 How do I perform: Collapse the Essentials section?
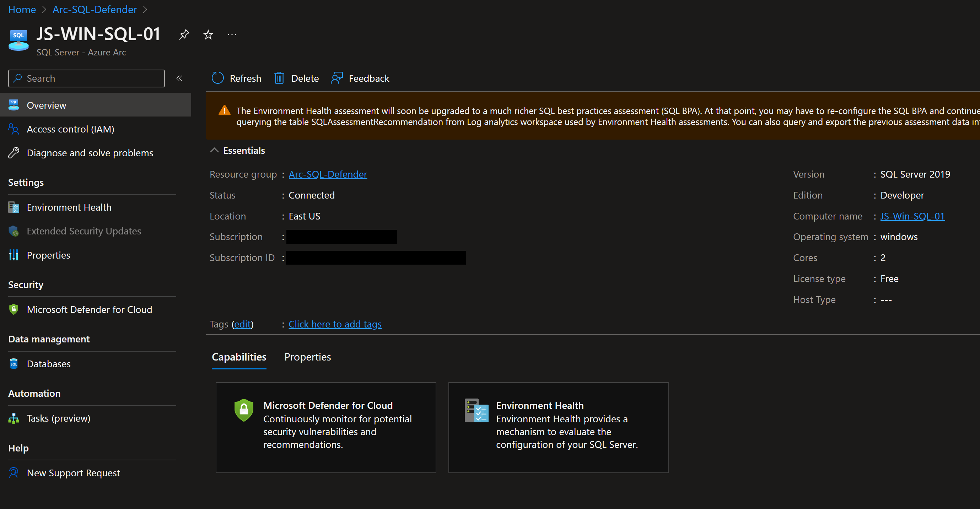215,150
